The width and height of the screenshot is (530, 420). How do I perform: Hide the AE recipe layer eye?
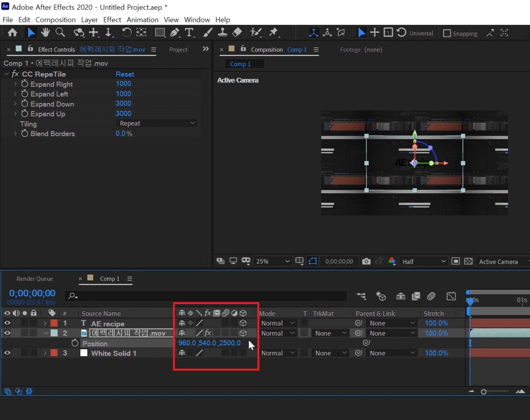[x=7, y=323]
